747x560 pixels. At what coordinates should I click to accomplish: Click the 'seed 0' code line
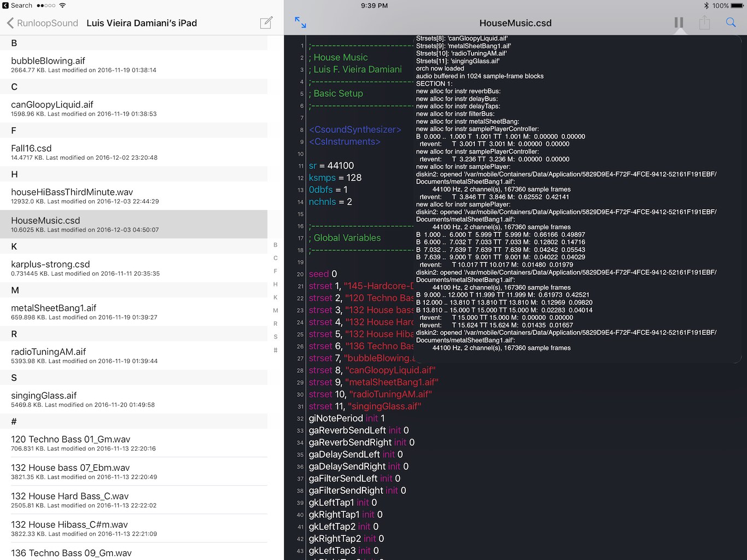click(323, 274)
